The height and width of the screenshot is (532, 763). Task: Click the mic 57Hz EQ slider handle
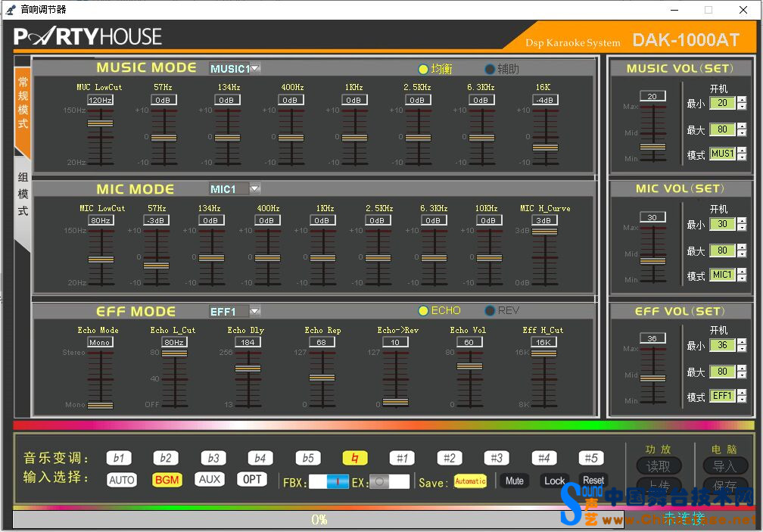(x=156, y=266)
